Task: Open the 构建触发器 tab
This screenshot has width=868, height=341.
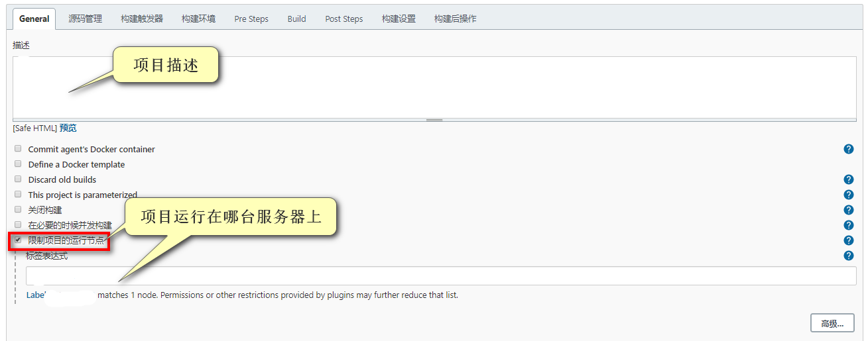Action: 142,19
